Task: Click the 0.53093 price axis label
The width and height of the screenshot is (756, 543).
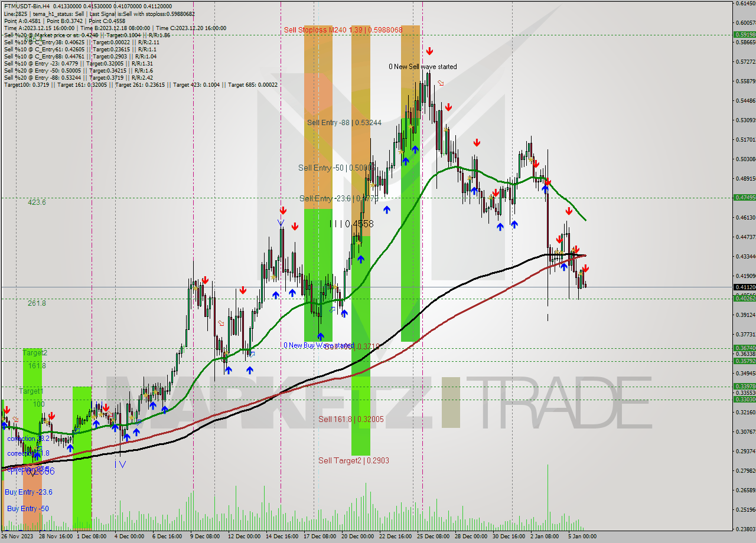Action: 745,120
